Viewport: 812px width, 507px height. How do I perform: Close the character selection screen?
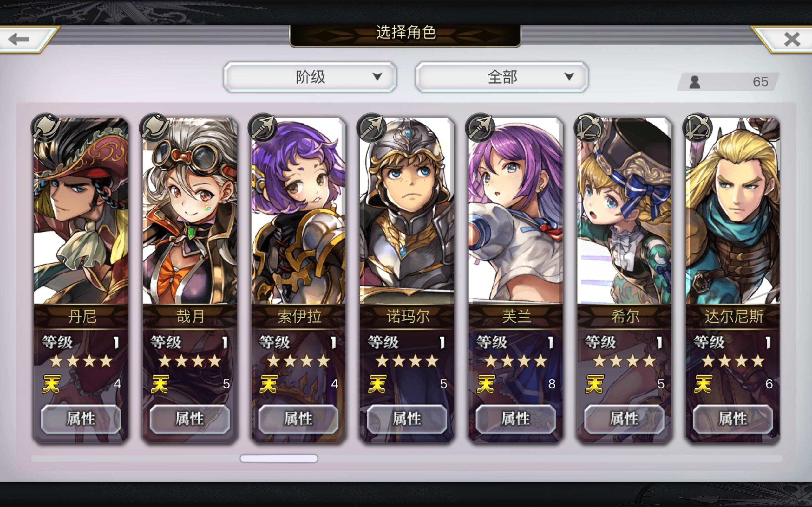792,39
